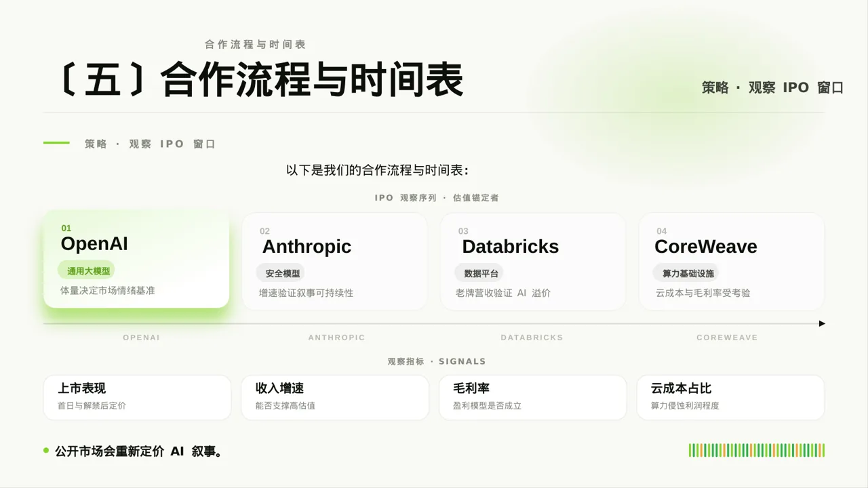
Task: Click the Anthropic card title
Action: [x=307, y=247]
